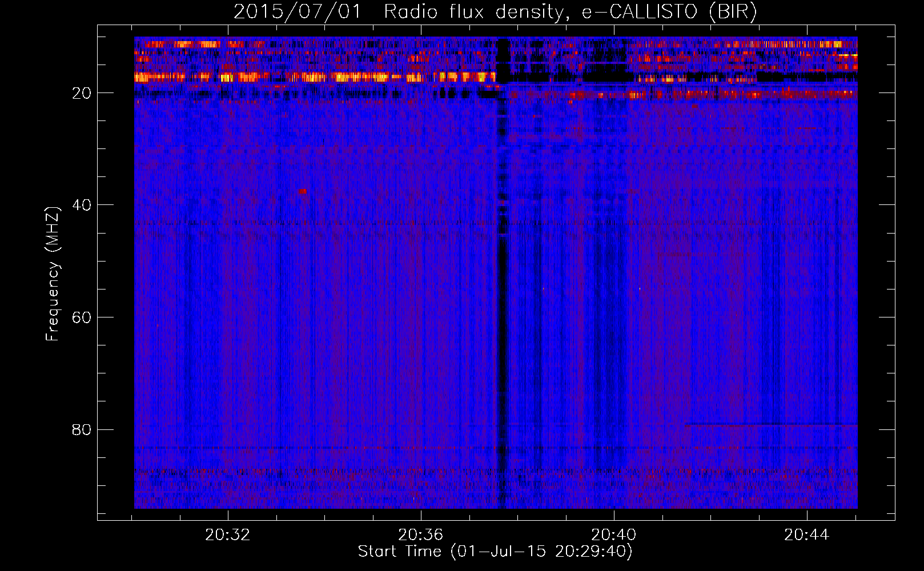This screenshot has height=571, width=924.
Task: Click the date '2015/07/01' in the title
Action: [298, 12]
